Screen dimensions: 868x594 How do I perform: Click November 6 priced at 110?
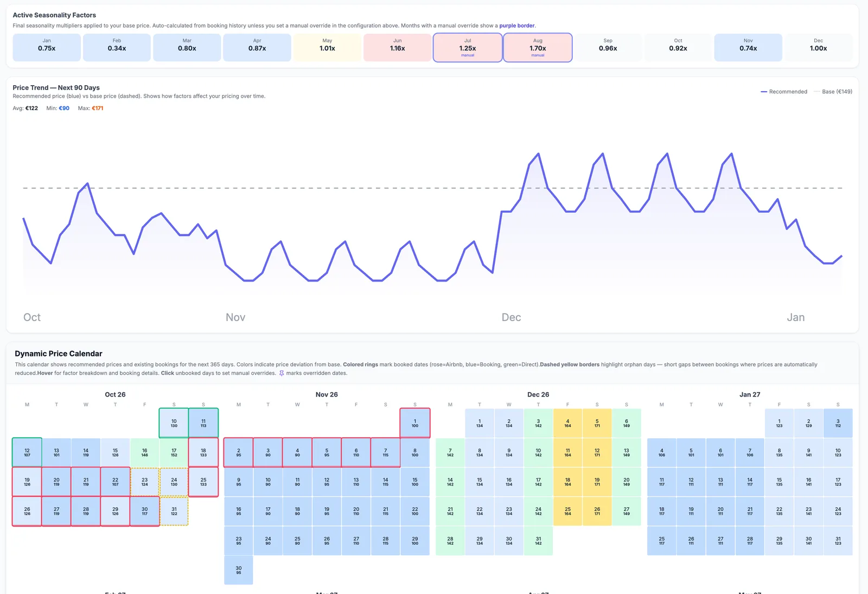[x=356, y=452]
